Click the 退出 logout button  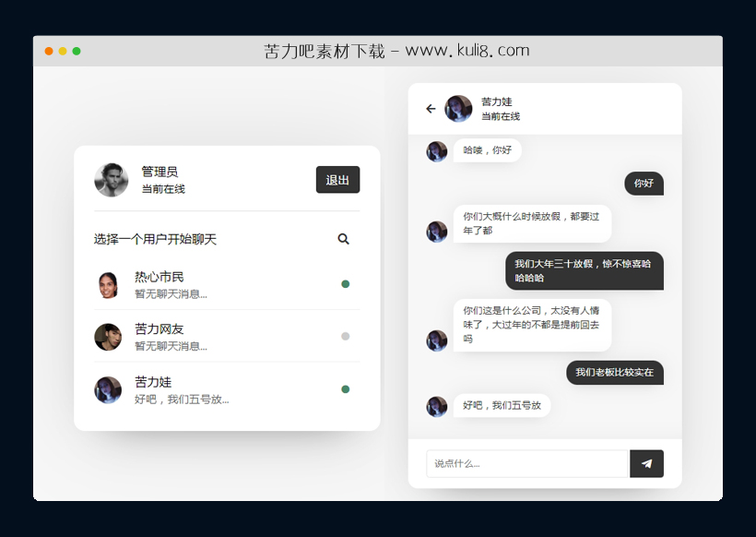(338, 180)
